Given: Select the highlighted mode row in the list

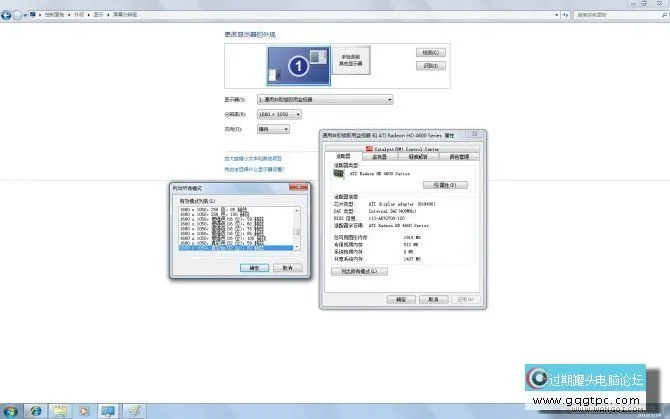Looking at the screenshot, I should [236, 248].
